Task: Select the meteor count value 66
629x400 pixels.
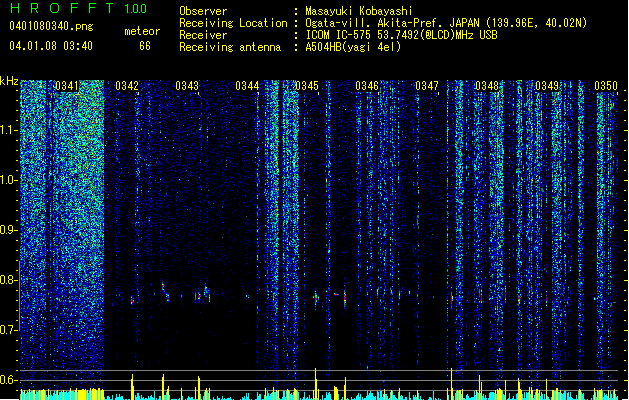Action: (145, 46)
